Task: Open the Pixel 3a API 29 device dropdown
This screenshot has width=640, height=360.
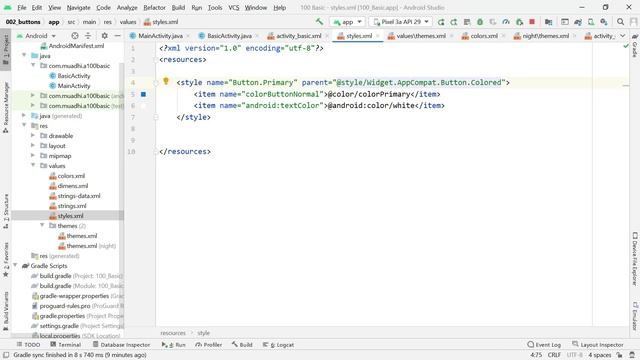Action: pyautogui.click(x=400, y=22)
